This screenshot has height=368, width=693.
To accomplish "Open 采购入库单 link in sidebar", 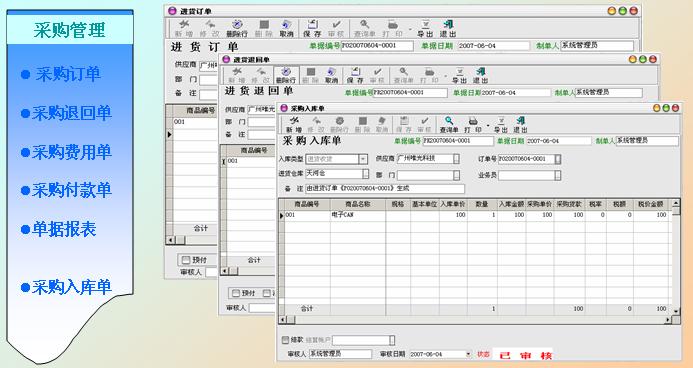I will point(66,288).
